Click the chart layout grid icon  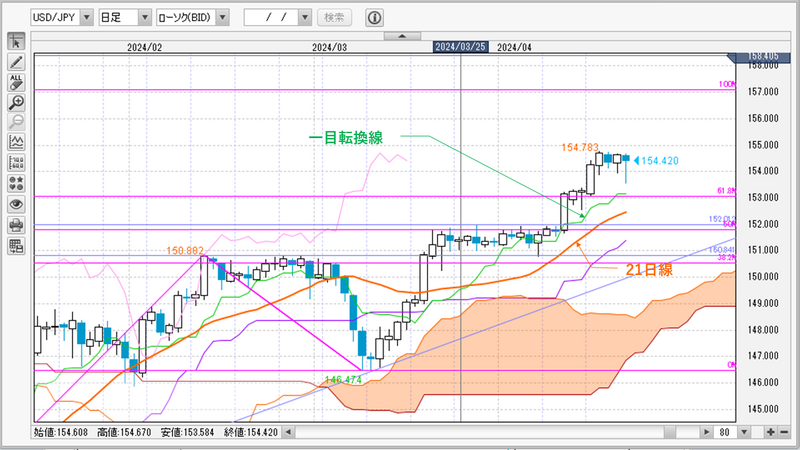pyautogui.click(x=16, y=246)
